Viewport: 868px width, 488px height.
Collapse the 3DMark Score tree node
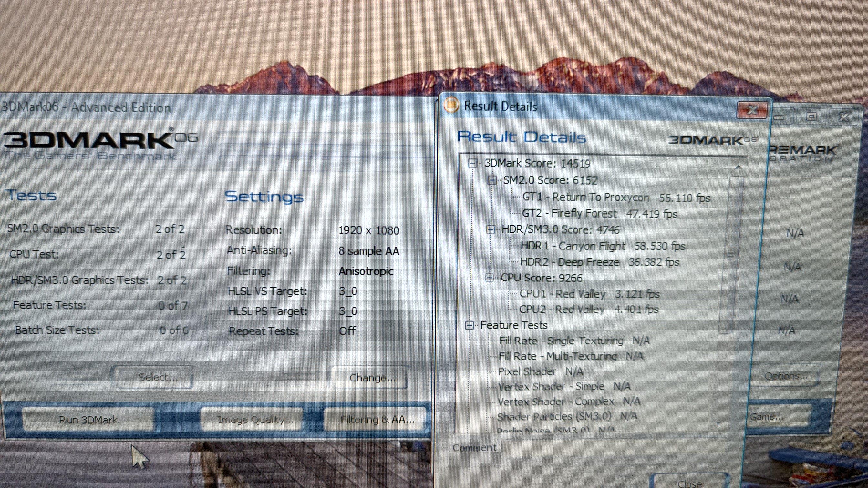pyautogui.click(x=473, y=164)
